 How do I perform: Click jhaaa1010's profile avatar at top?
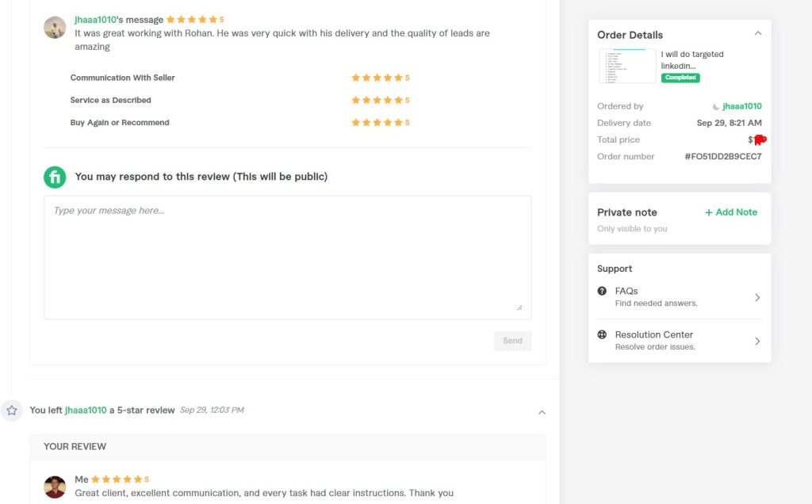55,28
